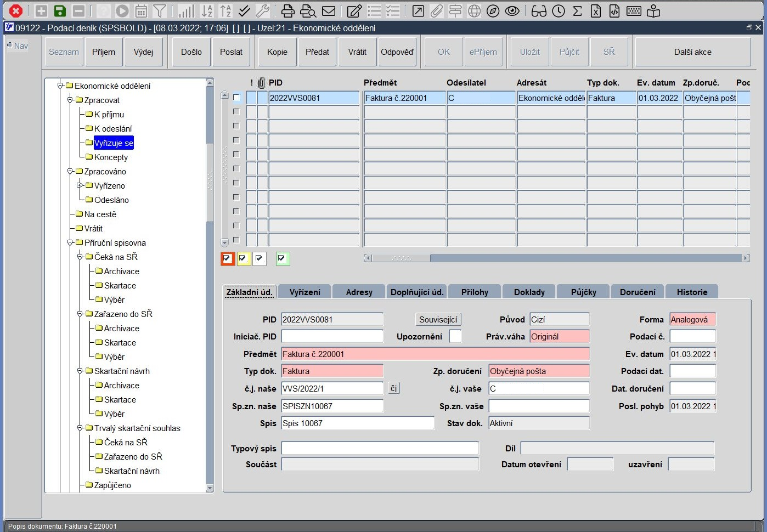Click the edit pencil icon
Screen dimensions: 767x532
pyautogui.click(x=354, y=11)
